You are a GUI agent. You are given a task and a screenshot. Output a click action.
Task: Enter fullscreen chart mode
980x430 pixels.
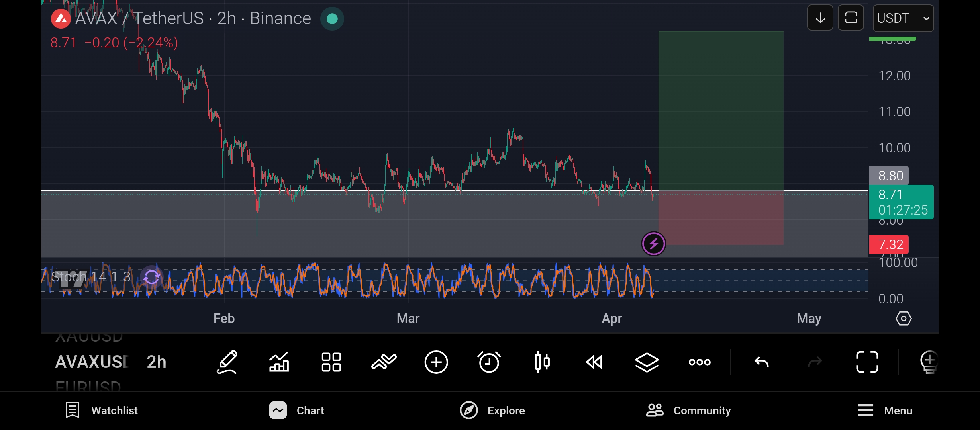click(x=867, y=362)
